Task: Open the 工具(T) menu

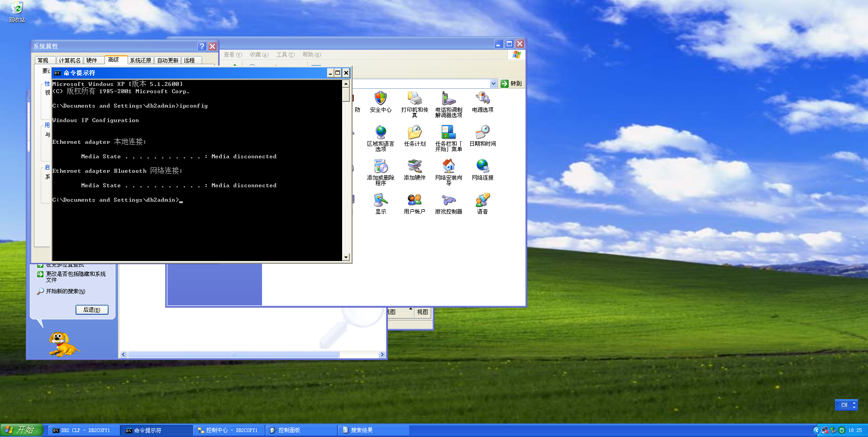Action: (x=285, y=55)
